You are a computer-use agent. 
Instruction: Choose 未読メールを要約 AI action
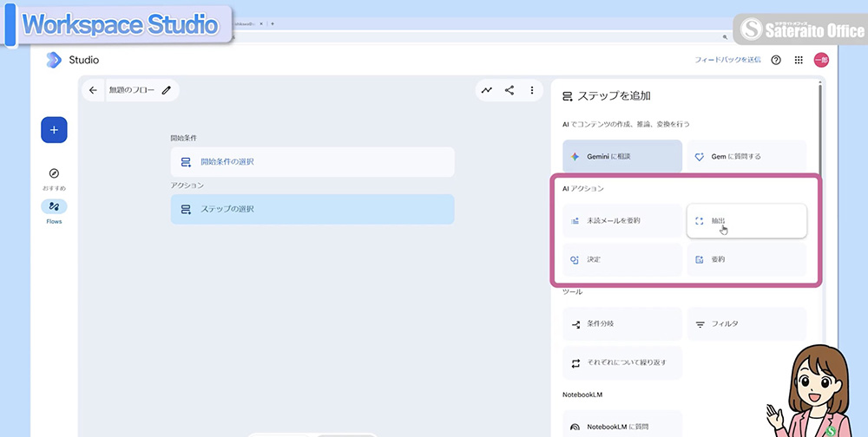point(622,221)
